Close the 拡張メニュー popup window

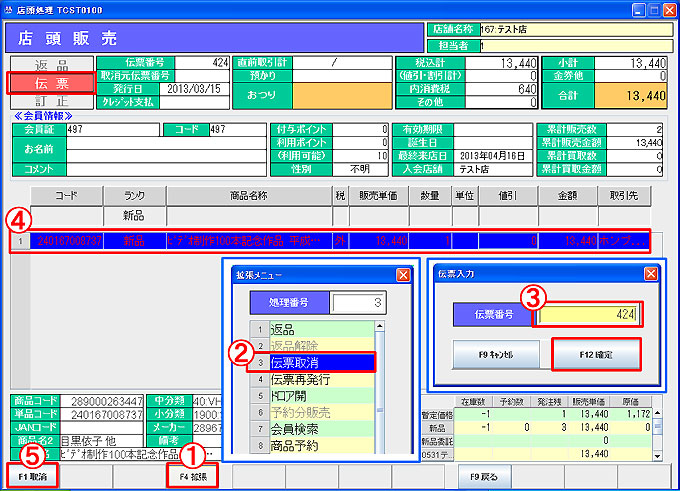(x=404, y=275)
